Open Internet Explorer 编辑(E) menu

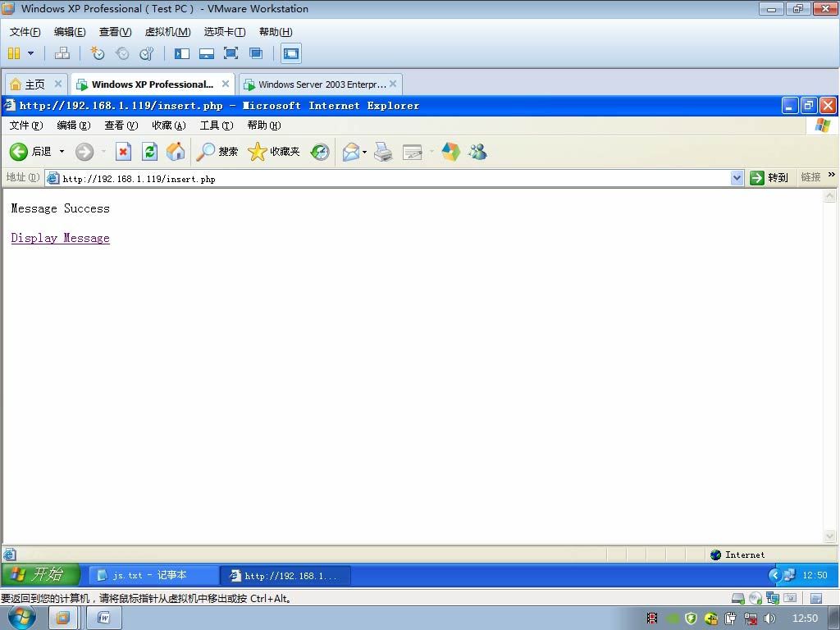[73, 126]
